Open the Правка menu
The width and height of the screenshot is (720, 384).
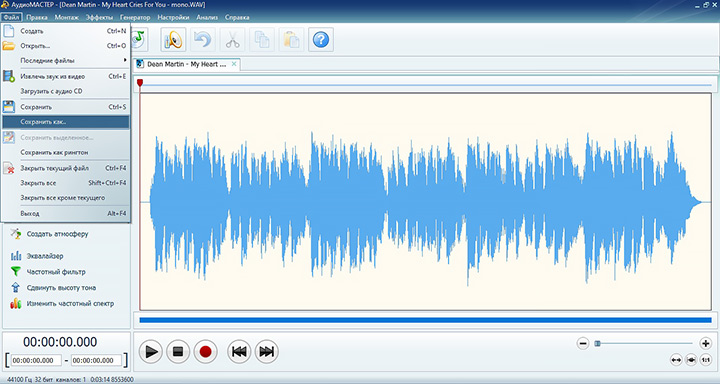click(37, 17)
